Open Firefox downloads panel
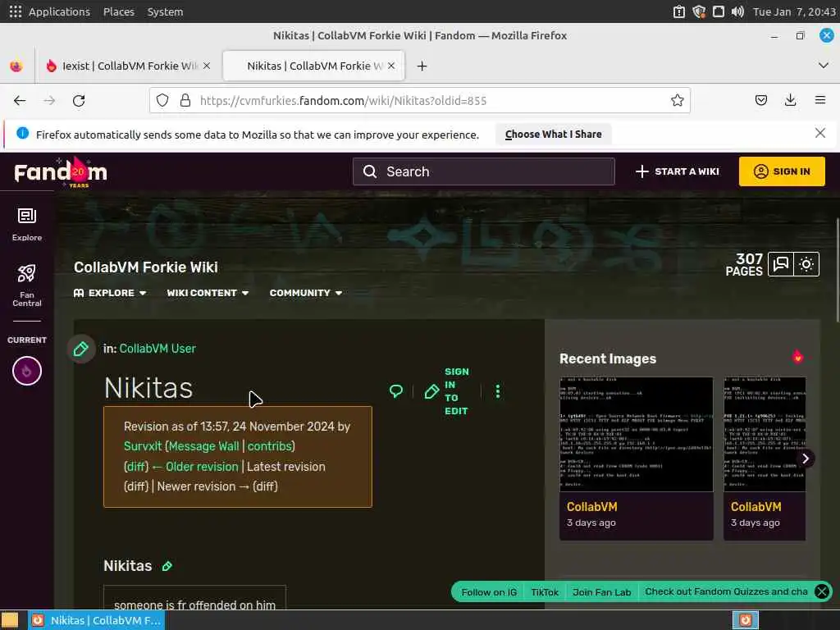 click(790, 100)
